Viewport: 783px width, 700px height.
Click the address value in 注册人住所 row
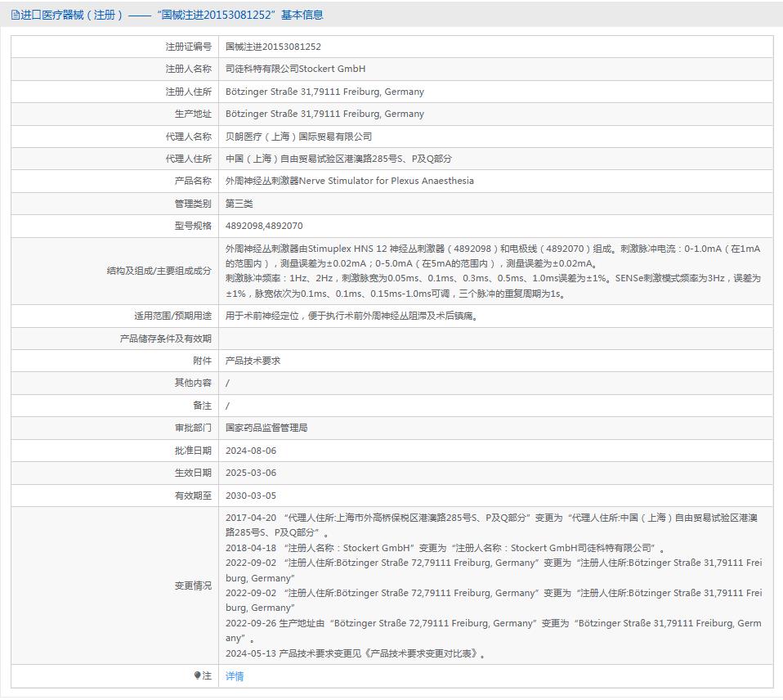[324, 92]
